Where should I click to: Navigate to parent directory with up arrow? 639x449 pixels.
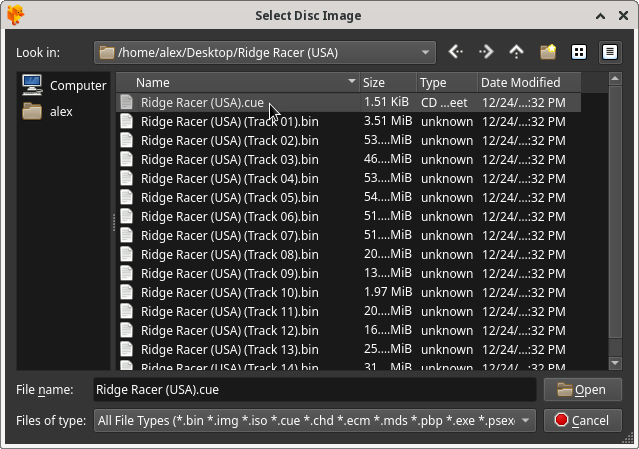pos(517,52)
